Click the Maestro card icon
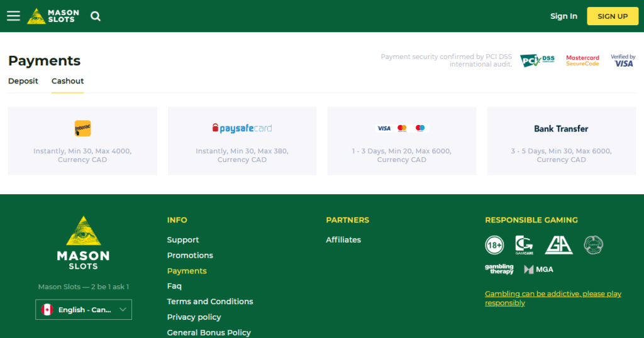This screenshot has width=644, height=338. 419,128
